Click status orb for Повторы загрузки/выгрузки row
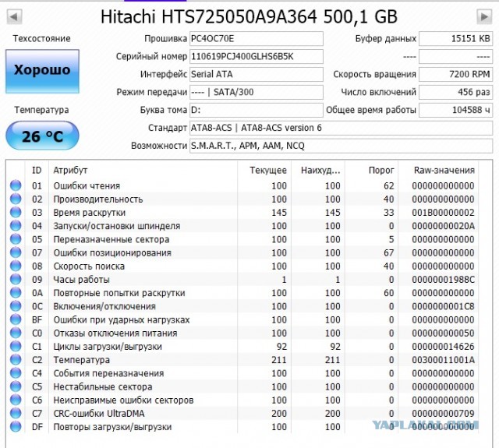Image resolution: width=499 pixels, height=448 pixels. [16, 427]
